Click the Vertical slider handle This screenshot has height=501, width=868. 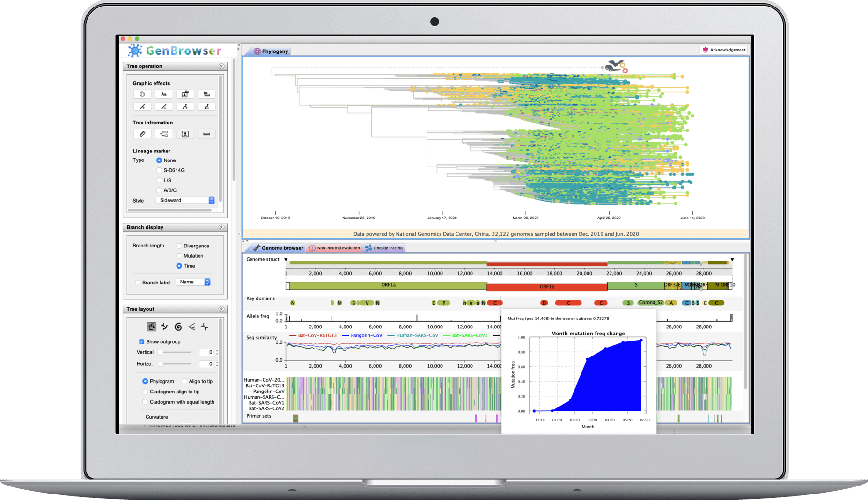(161, 352)
